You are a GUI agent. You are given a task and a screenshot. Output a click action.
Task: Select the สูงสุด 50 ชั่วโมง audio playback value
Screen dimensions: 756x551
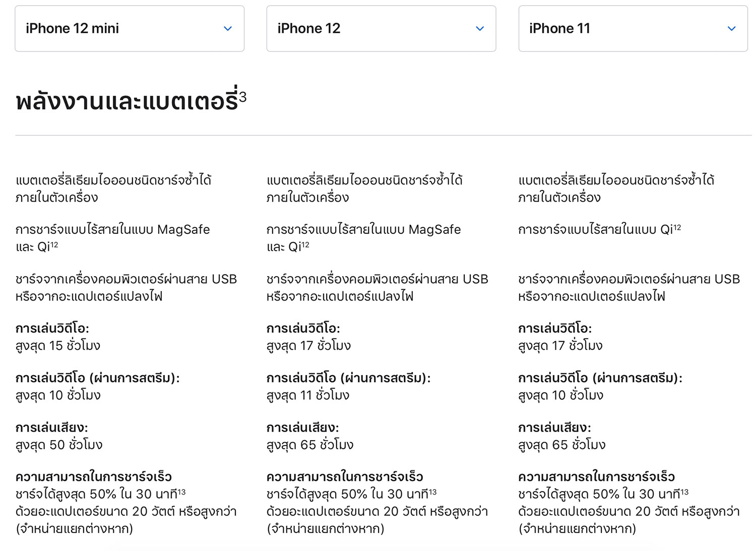(x=59, y=445)
